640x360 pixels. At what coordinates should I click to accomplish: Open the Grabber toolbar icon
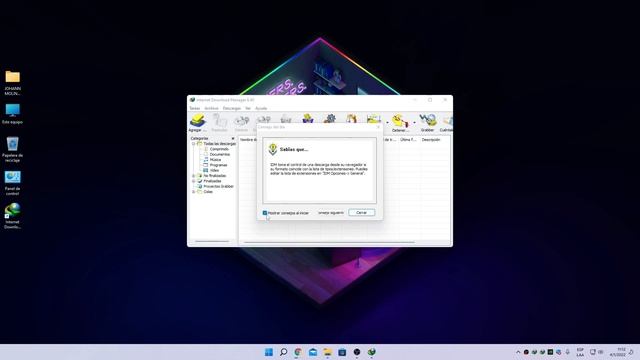(427, 122)
